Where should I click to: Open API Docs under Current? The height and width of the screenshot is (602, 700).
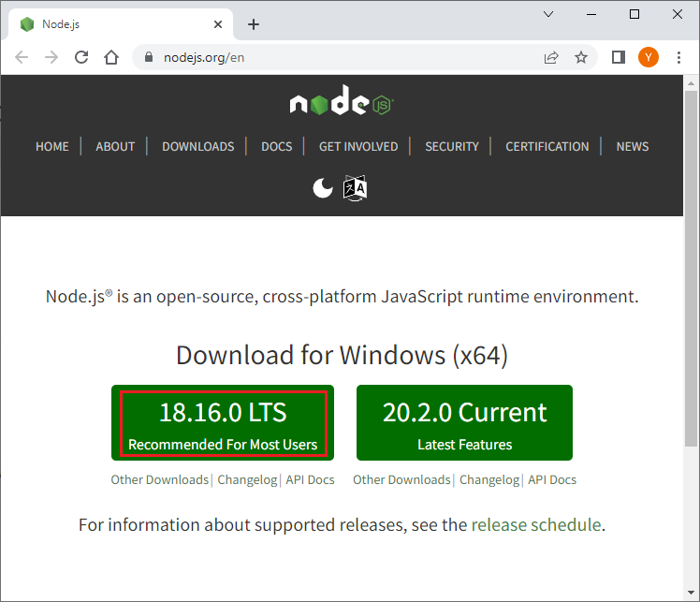point(552,479)
